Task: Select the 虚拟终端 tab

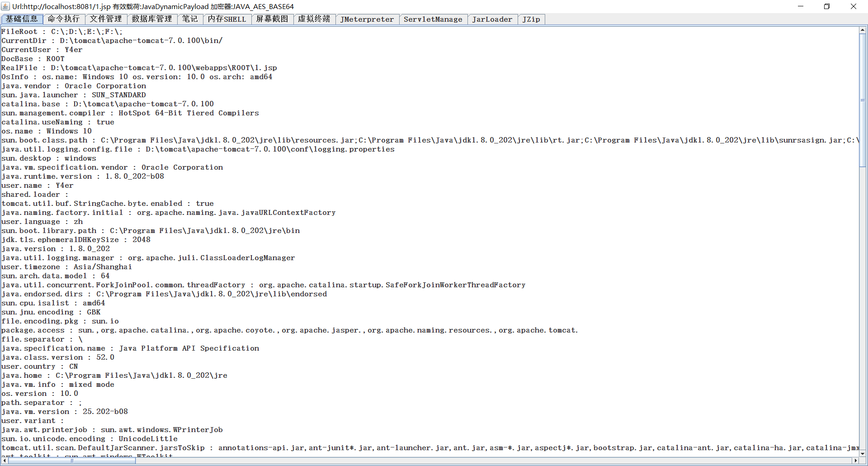Action: [314, 19]
